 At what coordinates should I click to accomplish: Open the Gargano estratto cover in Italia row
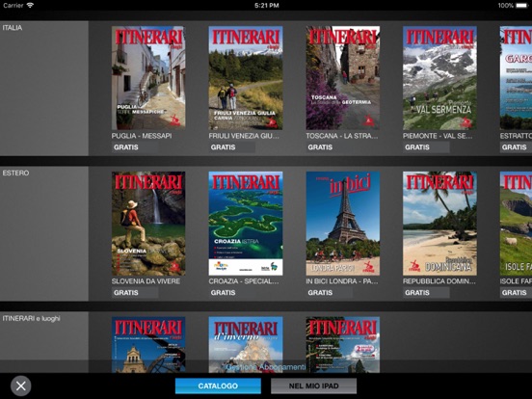click(516, 78)
